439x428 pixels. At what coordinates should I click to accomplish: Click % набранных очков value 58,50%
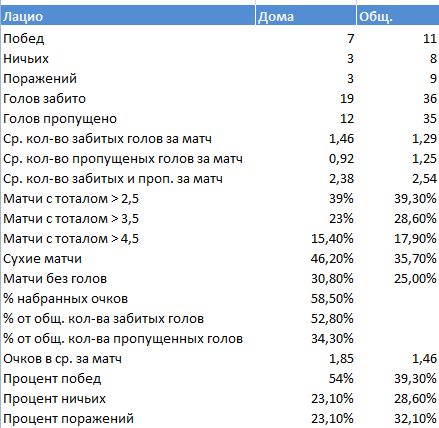coord(332,299)
